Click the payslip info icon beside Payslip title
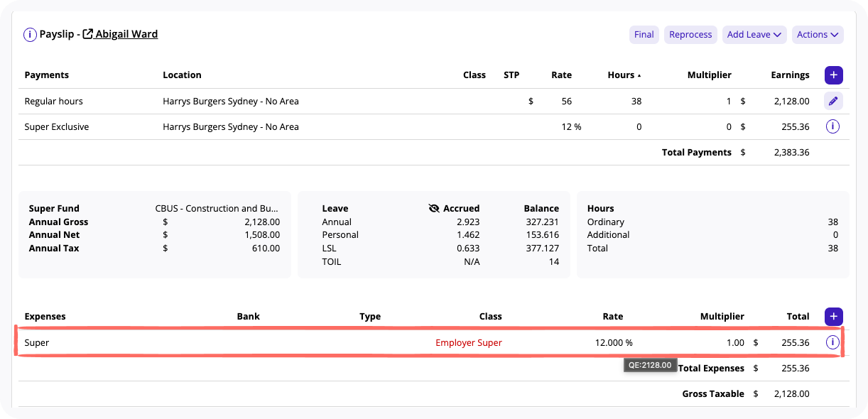This screenshot has width=868, height=419. click(30, 34)
